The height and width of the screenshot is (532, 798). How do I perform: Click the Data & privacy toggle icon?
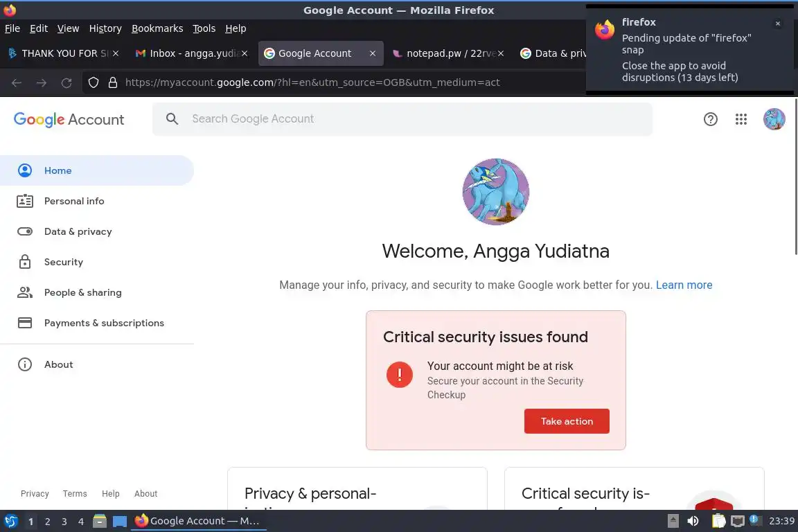25,231
